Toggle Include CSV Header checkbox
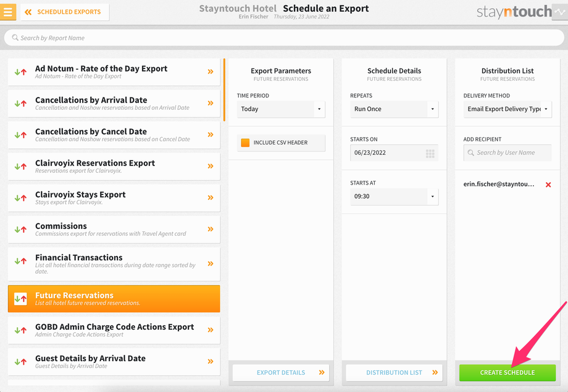The height and width of the screenshot is (392, 568). click(x=245, y=143)
